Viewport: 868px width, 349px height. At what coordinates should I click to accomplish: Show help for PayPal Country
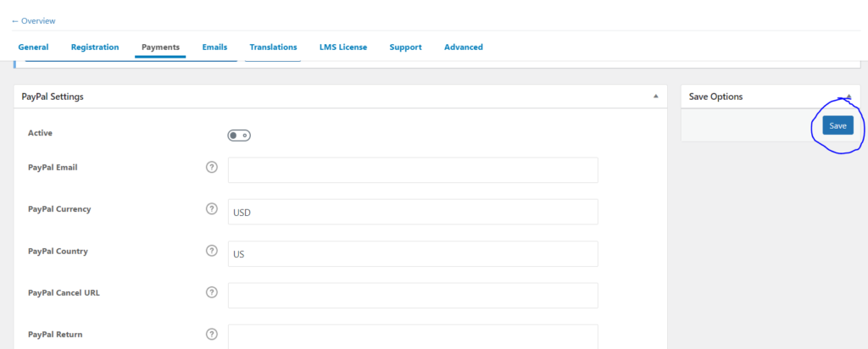pos(211,251)
